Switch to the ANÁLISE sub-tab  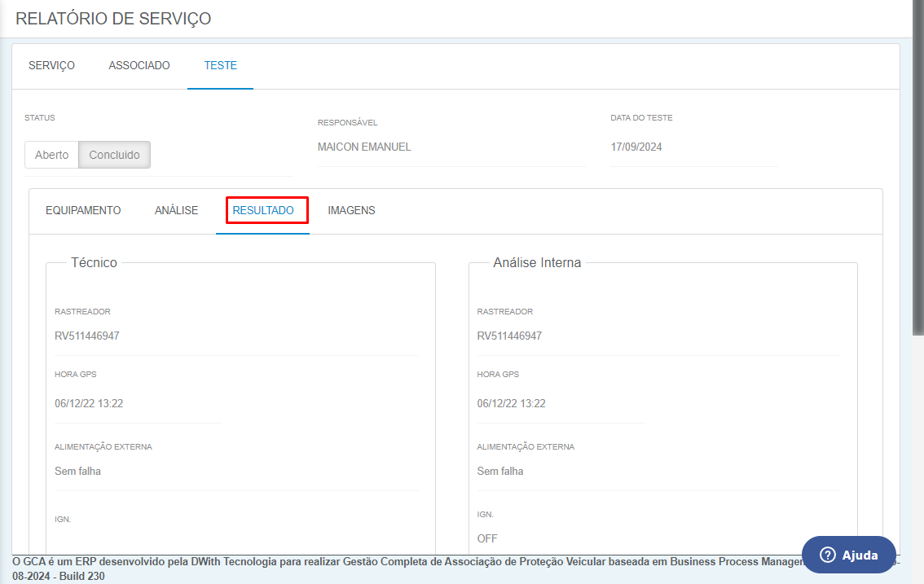coord(176,210)
